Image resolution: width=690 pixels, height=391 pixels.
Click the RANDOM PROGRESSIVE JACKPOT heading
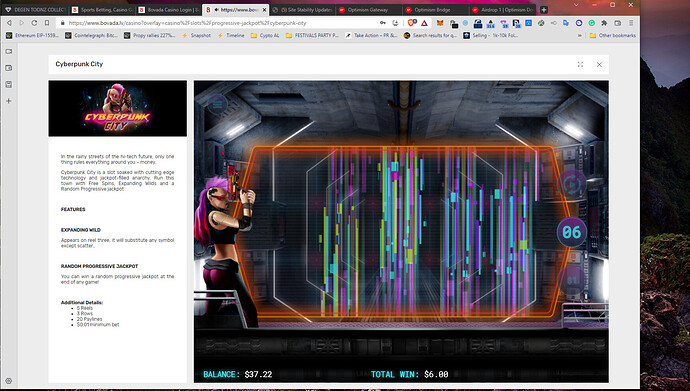coord(99,266)
